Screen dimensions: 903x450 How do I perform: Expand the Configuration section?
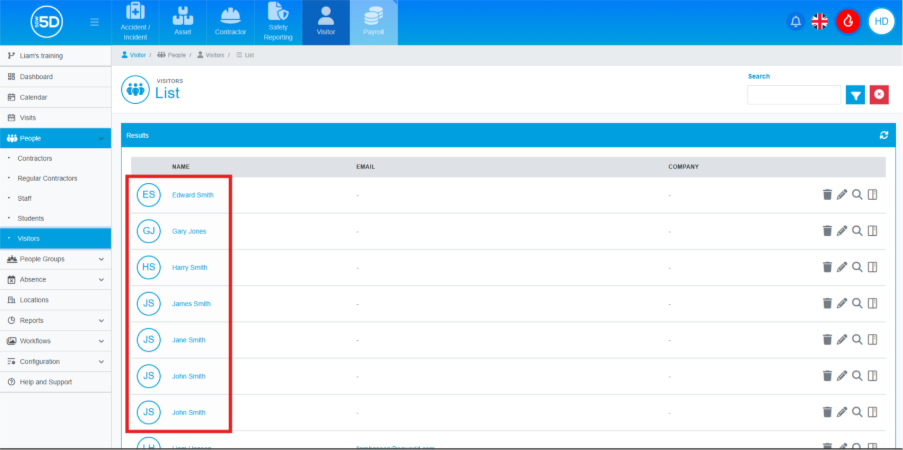click(x=55, y=361)
